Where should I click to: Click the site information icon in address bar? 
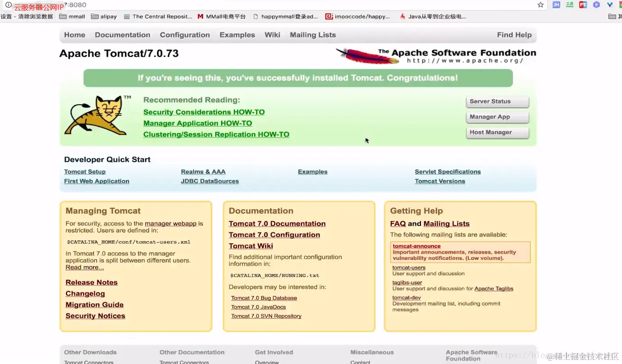pyautogui.click(x=8, y=5)
